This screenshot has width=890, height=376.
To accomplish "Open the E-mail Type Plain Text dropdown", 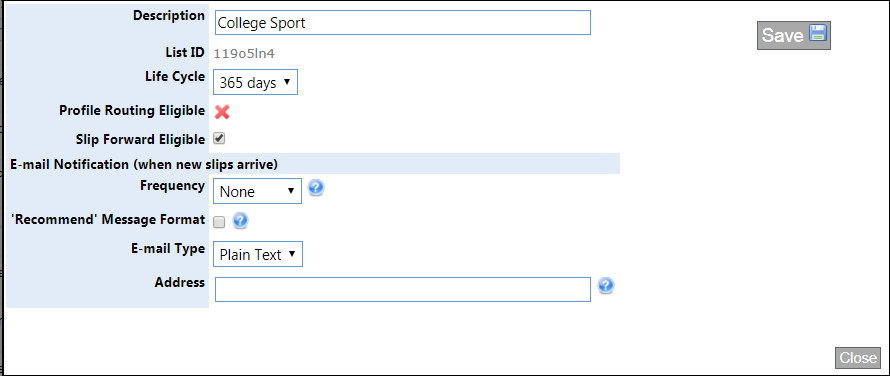I will pos(258,254).
